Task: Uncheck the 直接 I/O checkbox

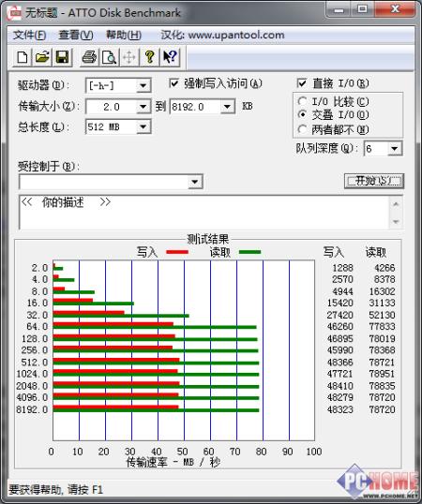Action: tap(302, 83)
